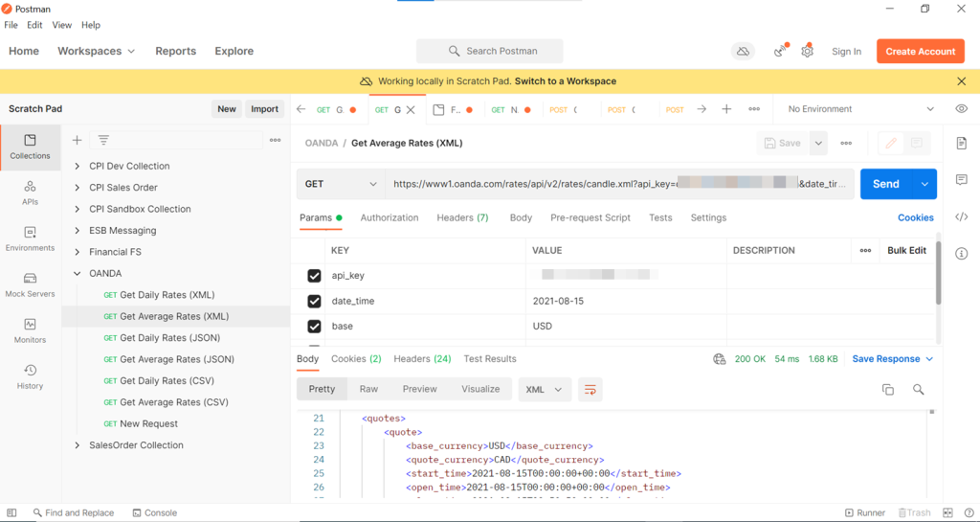Open Monitors in the sidebar
This screenshot has width=980, height=522.
[x=30, y=331]
